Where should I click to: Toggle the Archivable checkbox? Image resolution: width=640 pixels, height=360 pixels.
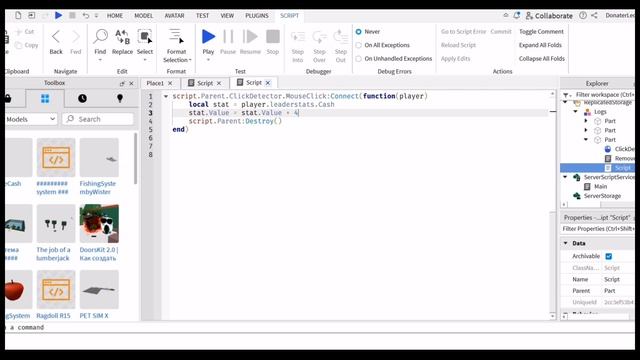[x=609, y=256]
